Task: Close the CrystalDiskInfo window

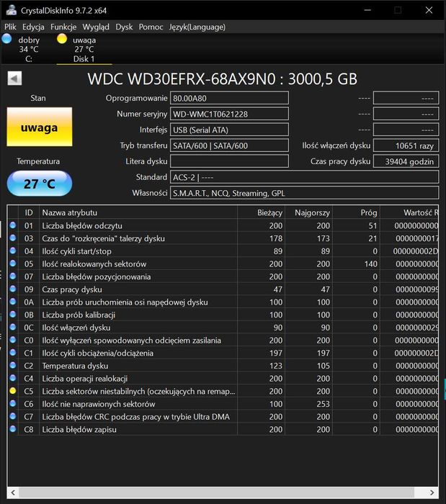Action: coord(429,10)
